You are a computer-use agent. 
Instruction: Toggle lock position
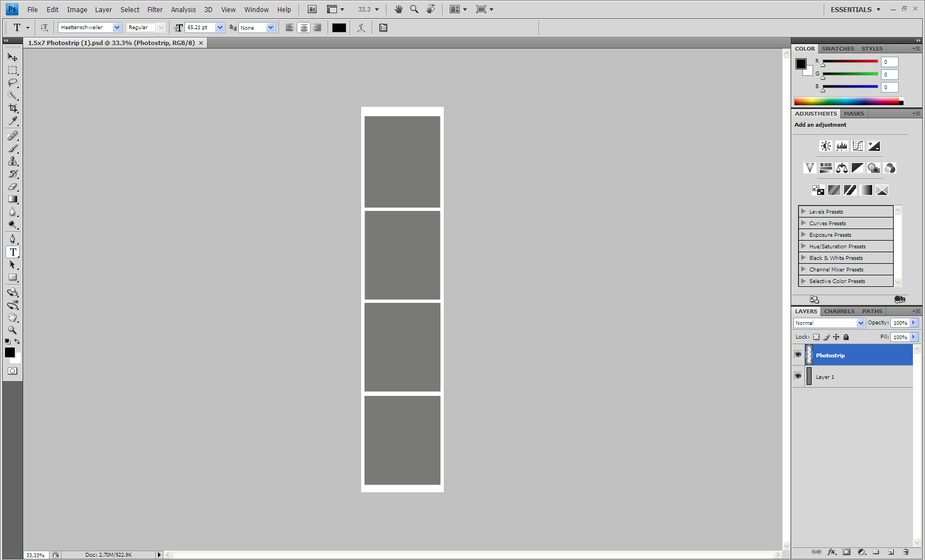(836, 337)
